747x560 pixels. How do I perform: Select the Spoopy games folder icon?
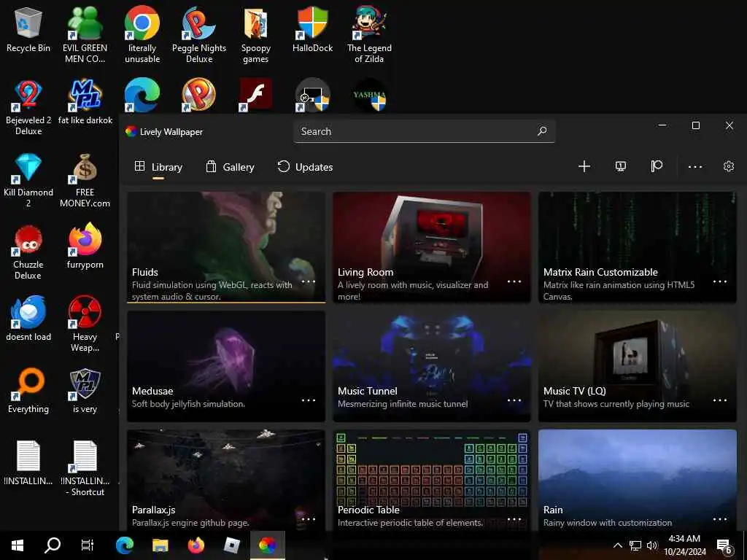[x=256, y=34]
